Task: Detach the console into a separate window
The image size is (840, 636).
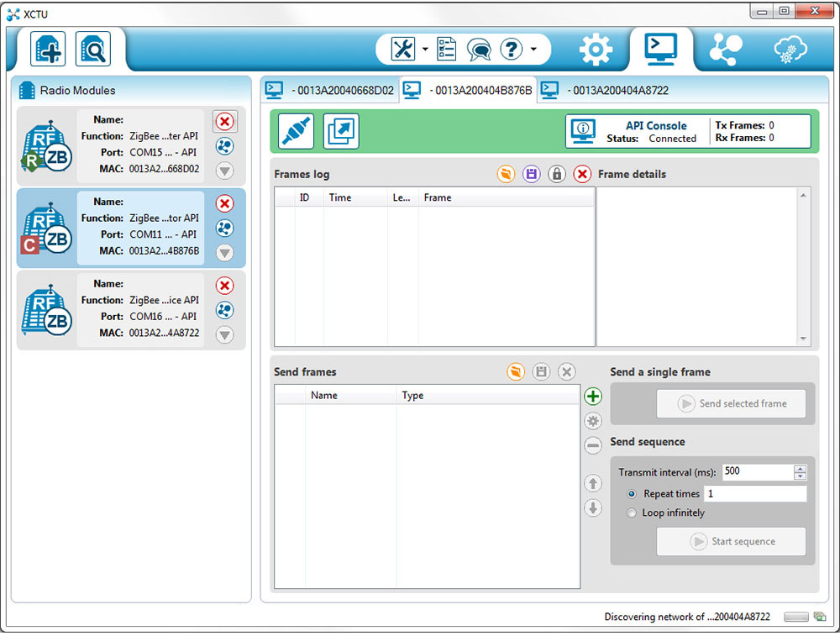Action: click(341, 131)
